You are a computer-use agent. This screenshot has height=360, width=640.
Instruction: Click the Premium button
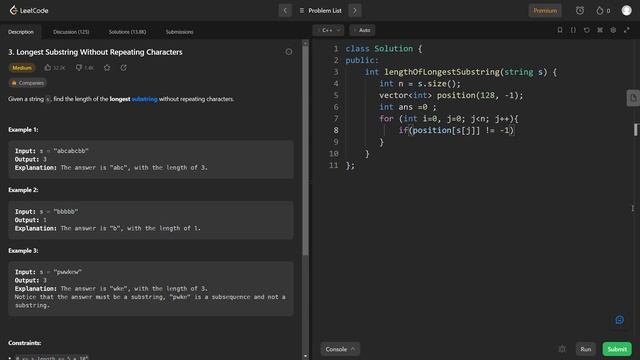545,11
